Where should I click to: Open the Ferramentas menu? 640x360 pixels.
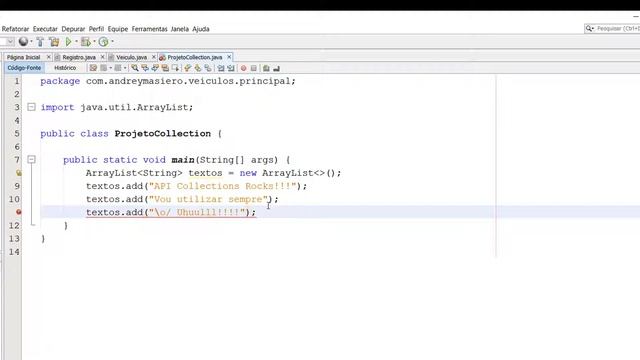click(149, 29)
